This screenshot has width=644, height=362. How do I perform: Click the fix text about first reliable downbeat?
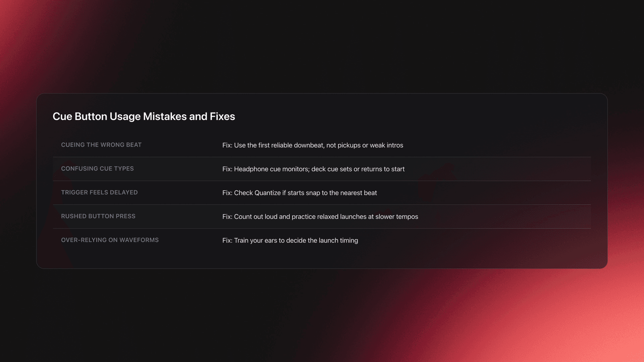[x=313, y=145]
